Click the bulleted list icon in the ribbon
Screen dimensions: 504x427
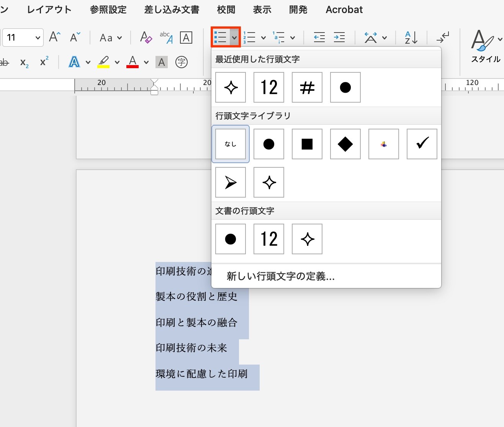coord(221,37)
